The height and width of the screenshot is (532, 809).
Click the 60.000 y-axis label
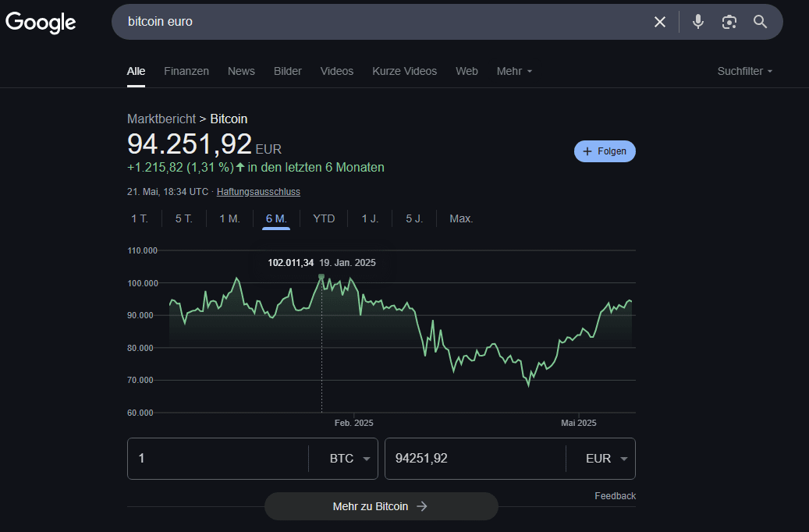click(140, 413)
